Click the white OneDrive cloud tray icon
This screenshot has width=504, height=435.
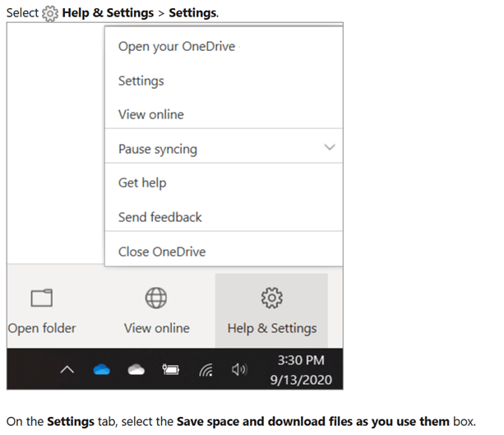pyautogui.click(x=136, y=370)
